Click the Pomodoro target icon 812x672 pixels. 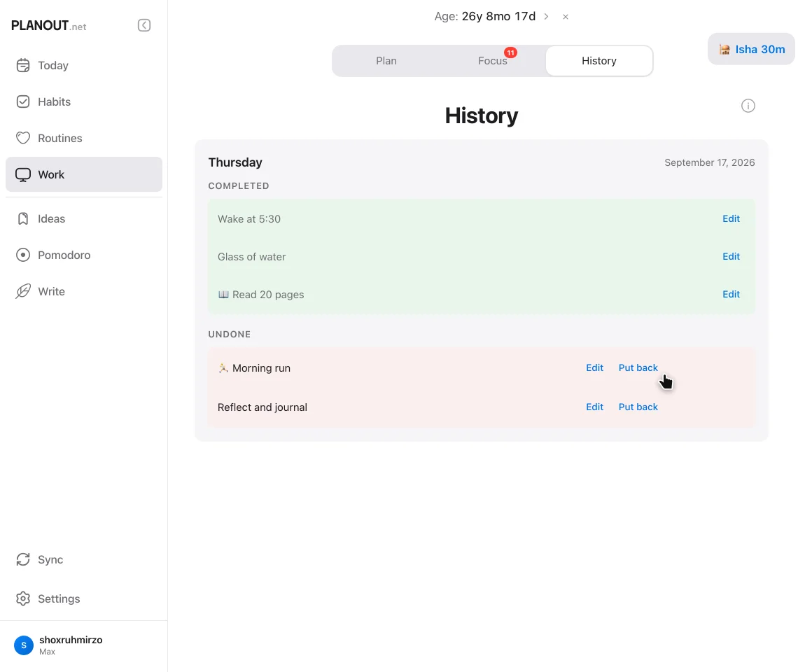click(23, 255)
